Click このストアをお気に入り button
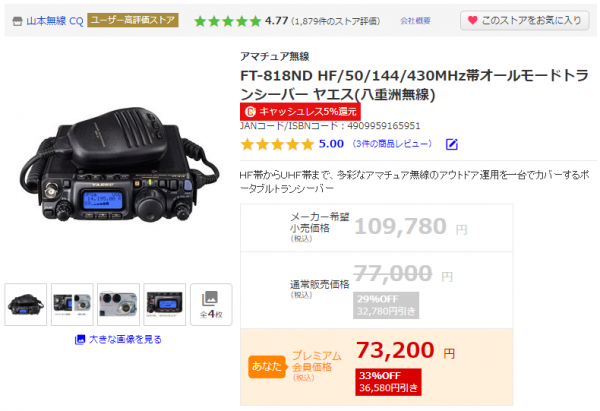The image size is (600, 411). 525,20
